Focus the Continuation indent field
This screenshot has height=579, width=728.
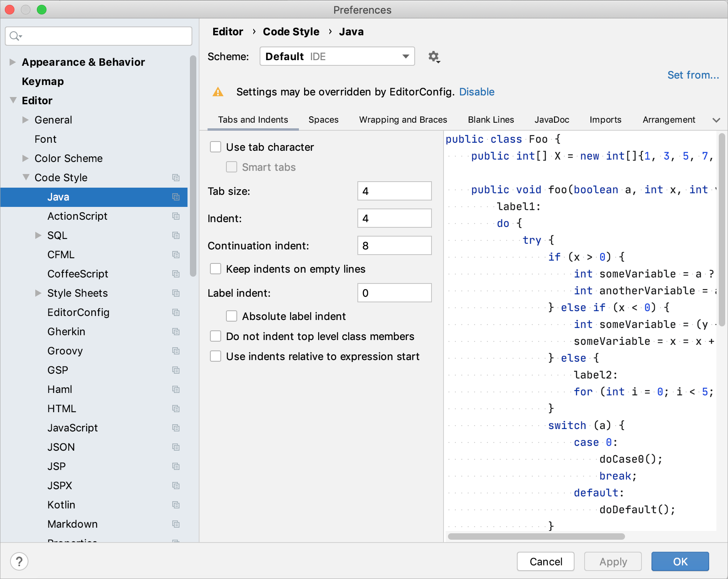point(395,245)
